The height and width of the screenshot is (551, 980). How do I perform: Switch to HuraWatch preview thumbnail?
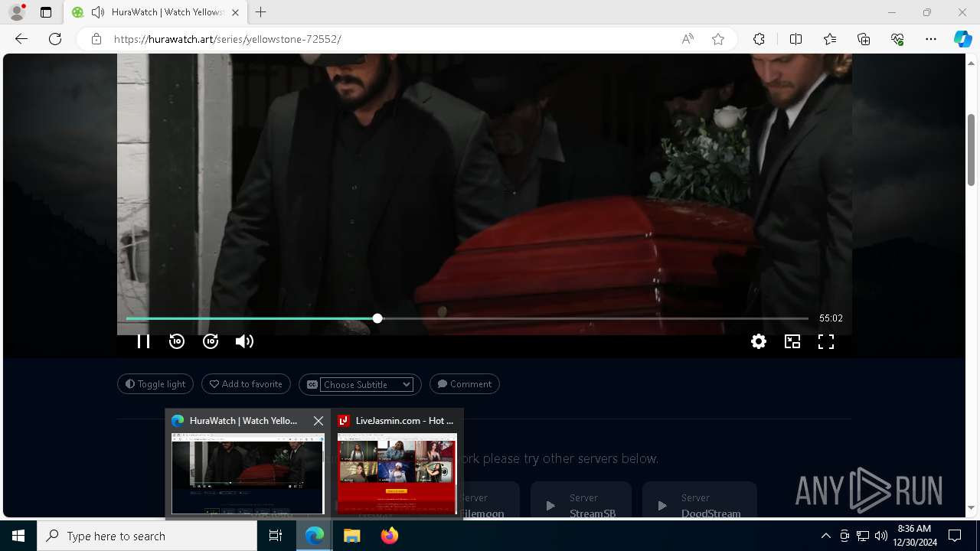[x=248, y=474]
